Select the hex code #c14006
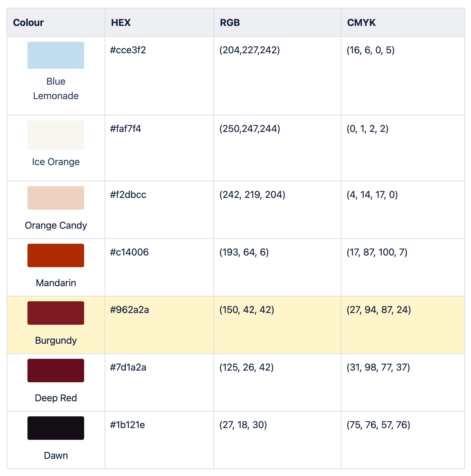 click(x=129, y=252)
